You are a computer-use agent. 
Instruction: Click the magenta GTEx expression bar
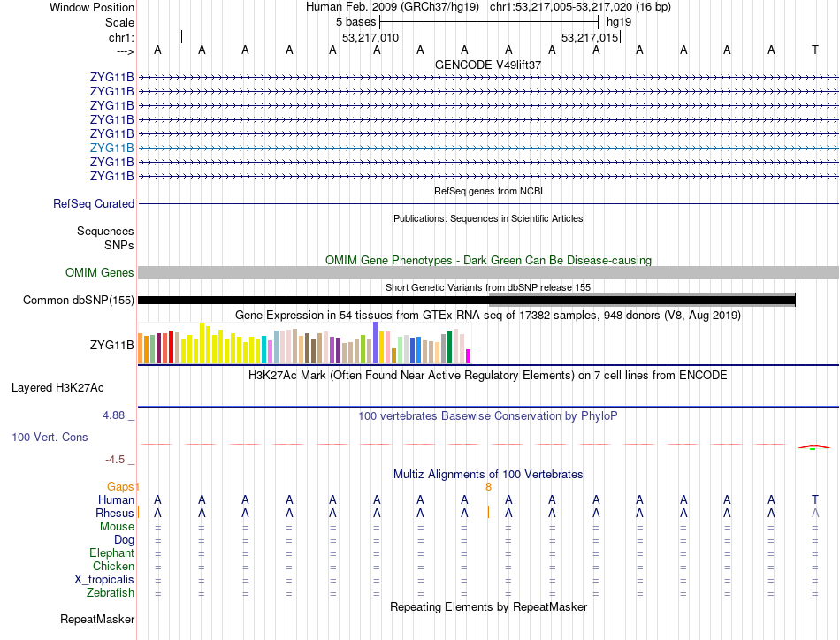469,356
